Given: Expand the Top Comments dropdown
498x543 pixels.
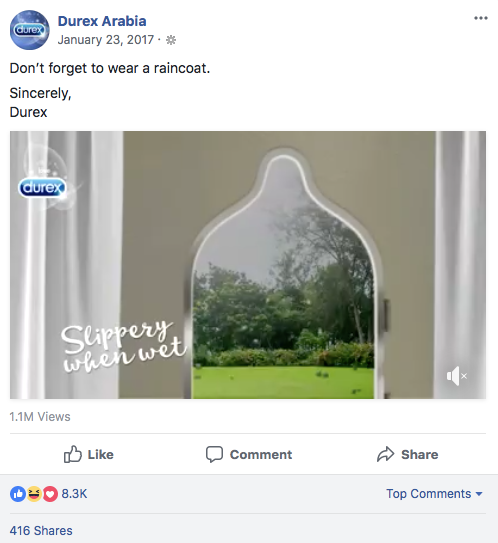Looking at the screenshot, I should point(434,493).
